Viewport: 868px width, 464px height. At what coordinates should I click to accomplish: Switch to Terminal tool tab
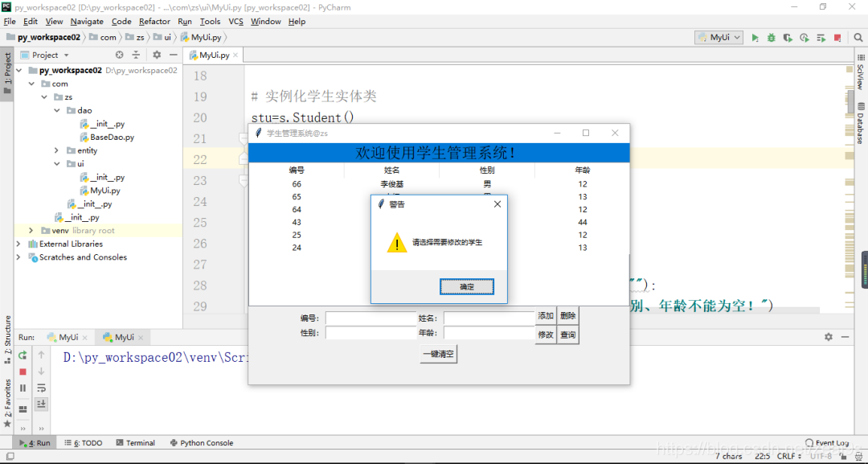click(x=136, y=443)
